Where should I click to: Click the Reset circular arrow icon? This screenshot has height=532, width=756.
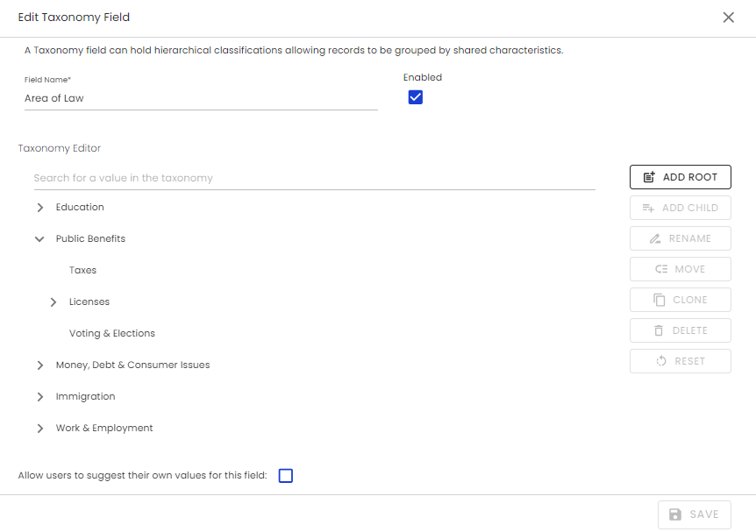[x=661, y=361]
